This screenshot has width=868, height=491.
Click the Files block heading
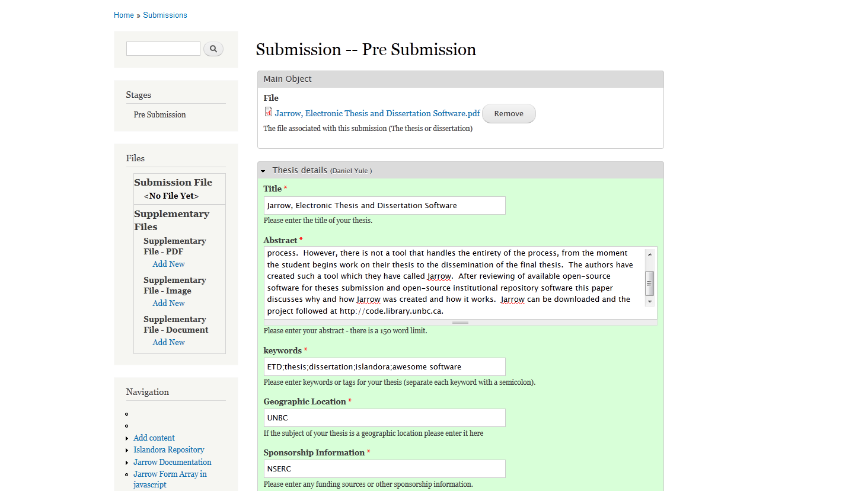135,158
